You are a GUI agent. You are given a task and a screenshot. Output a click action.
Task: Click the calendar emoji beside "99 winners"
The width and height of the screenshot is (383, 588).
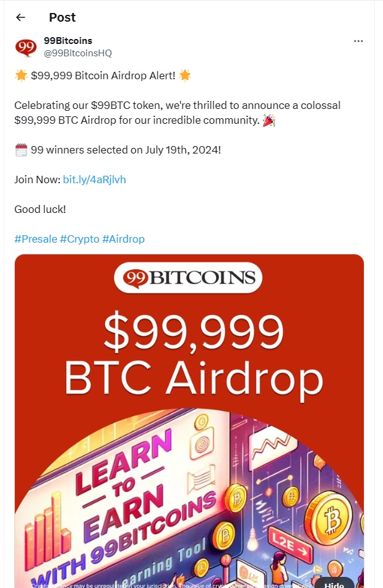coord(20,150)
